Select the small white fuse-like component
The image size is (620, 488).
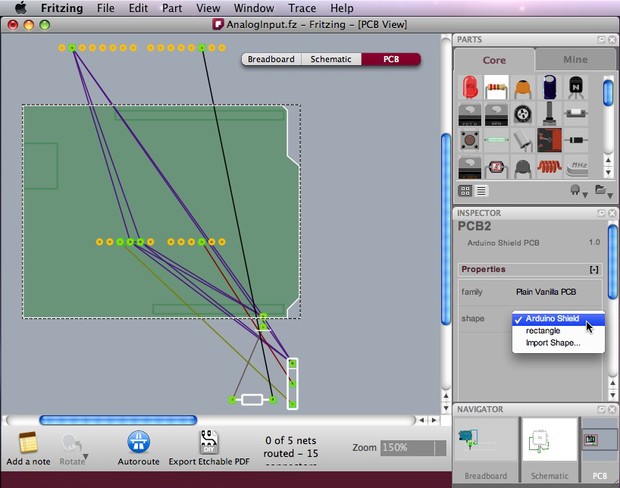[x=576, y=114]
